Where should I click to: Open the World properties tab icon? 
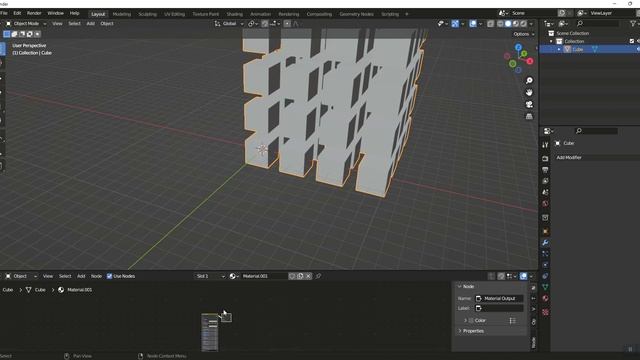545,203
